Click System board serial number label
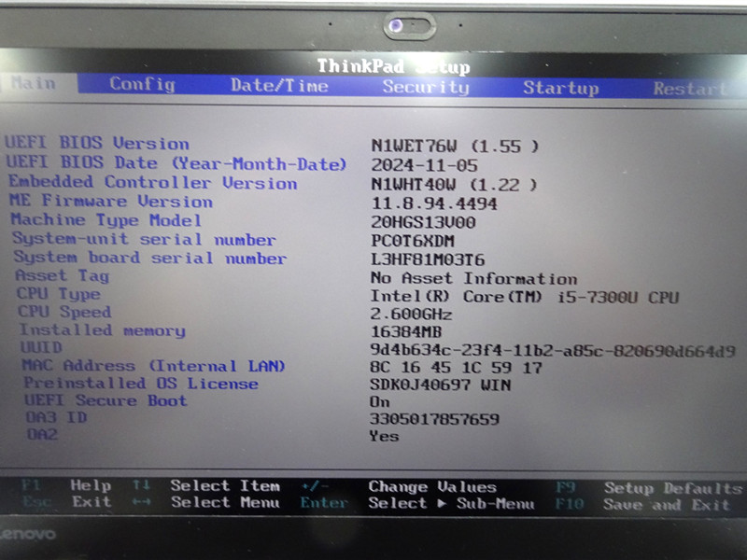This screenshot has height=560, width=747. [x=149, y=258]
